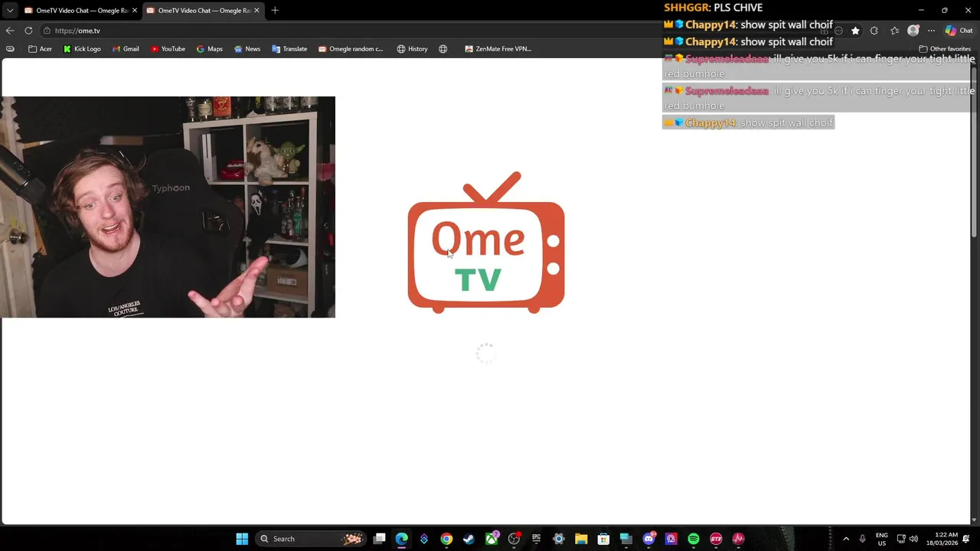Screen dimensions: 980x551
Task: Open the Windows Start menu
Action: coord(242,539)
